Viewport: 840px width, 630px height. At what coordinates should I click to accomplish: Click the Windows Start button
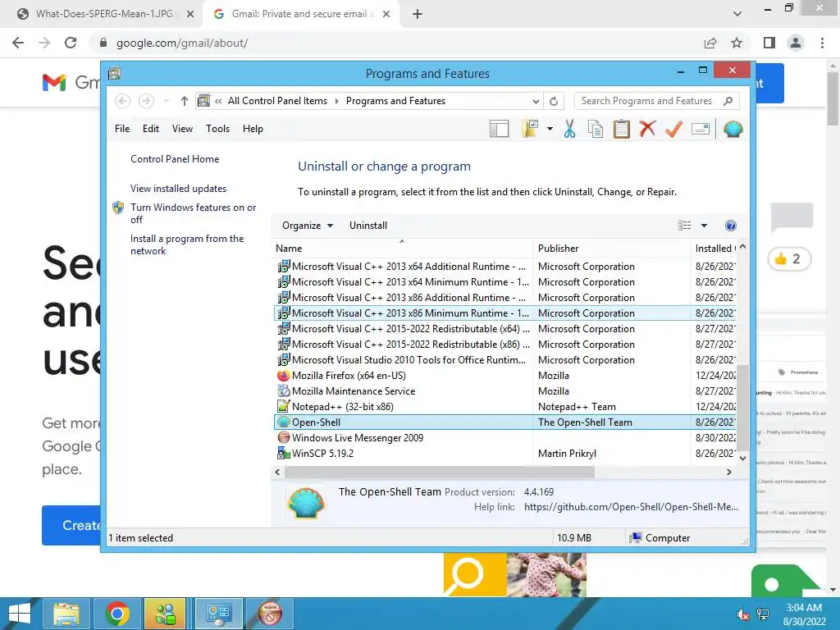20,614
